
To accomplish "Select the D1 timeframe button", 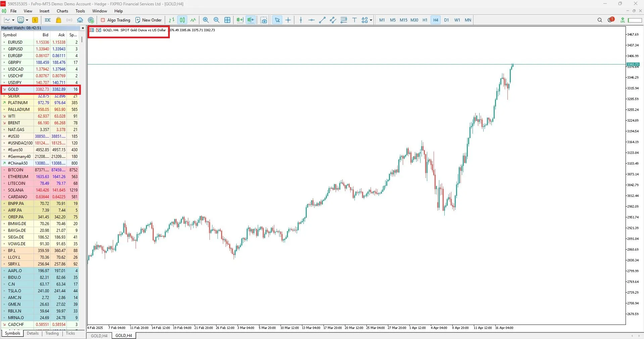I will point(446,20).
